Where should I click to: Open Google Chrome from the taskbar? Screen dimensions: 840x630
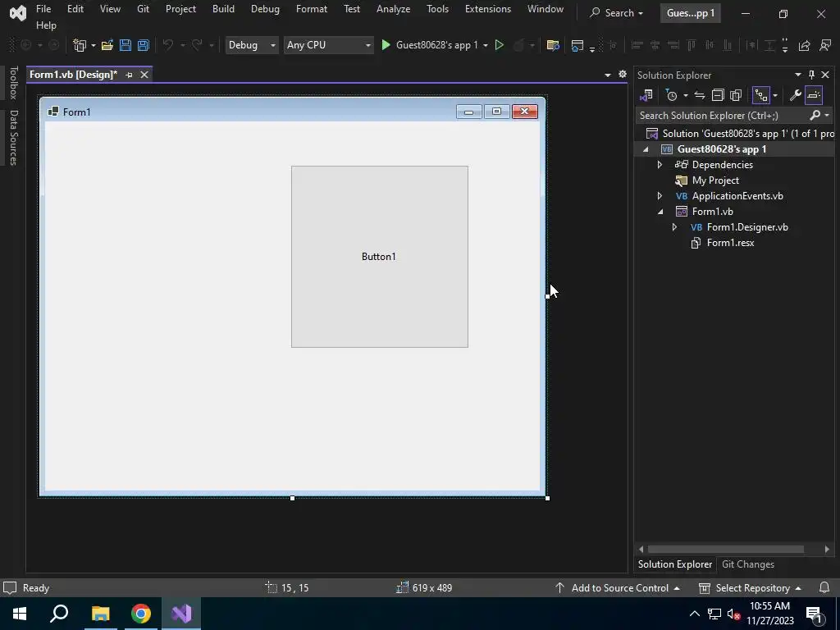(141, 614)
